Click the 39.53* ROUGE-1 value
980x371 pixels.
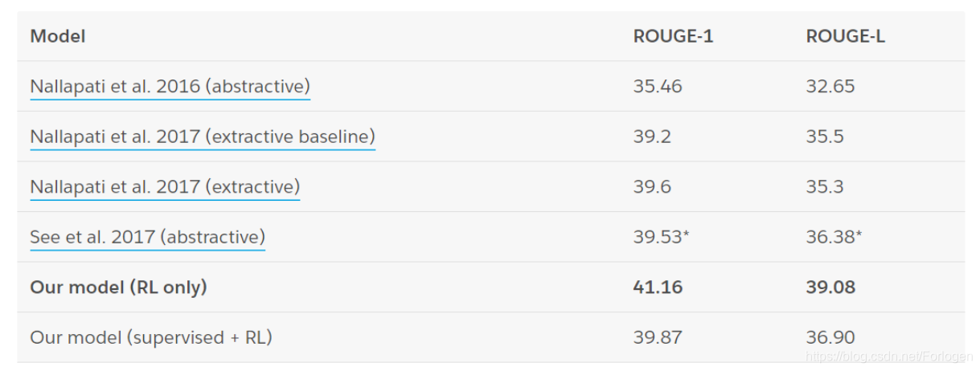coord(661,237)
